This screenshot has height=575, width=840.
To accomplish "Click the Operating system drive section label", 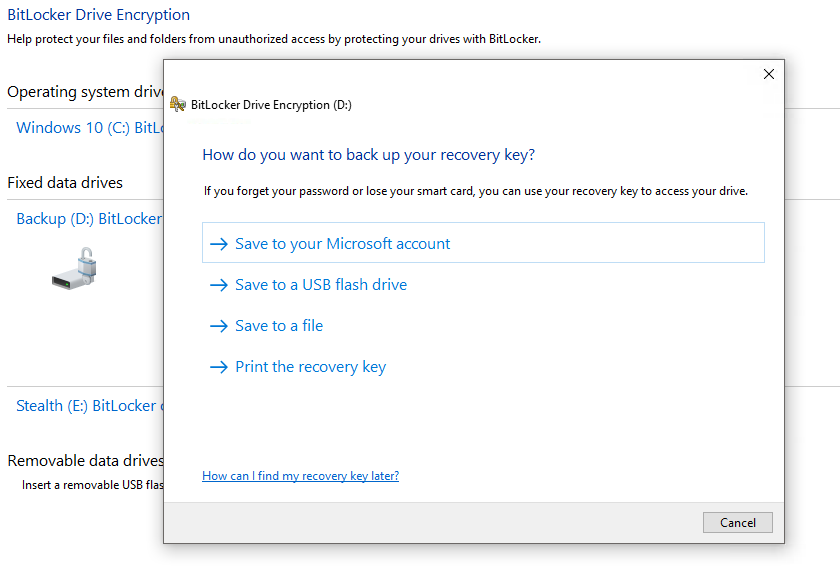I will (x=85, y=92).
